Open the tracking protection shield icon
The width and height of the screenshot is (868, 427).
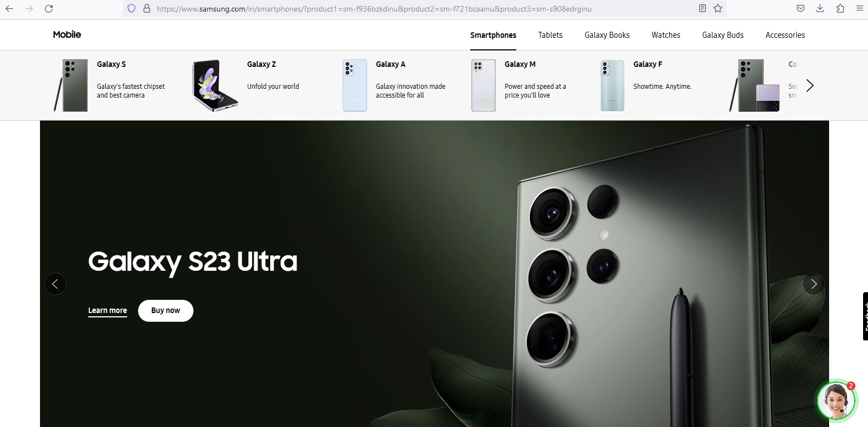point(132,9)
